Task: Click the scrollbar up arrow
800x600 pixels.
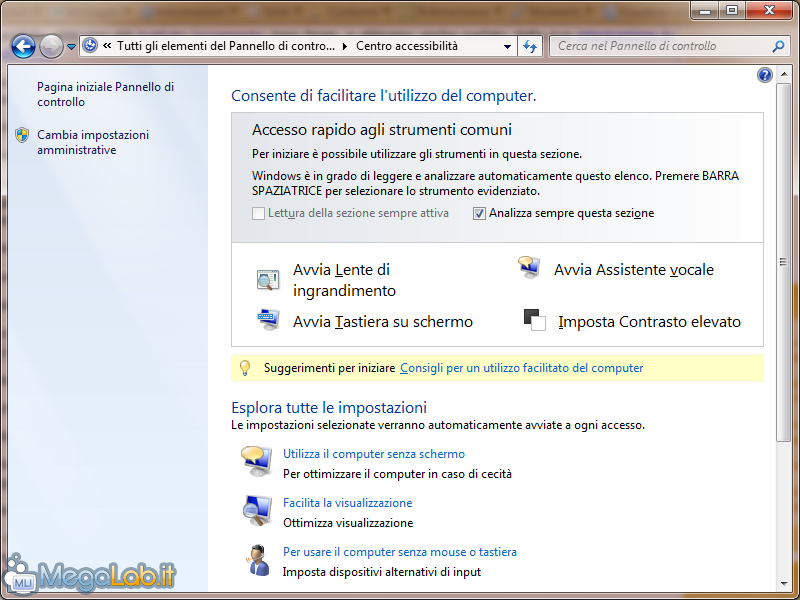Action: [784, 75]
